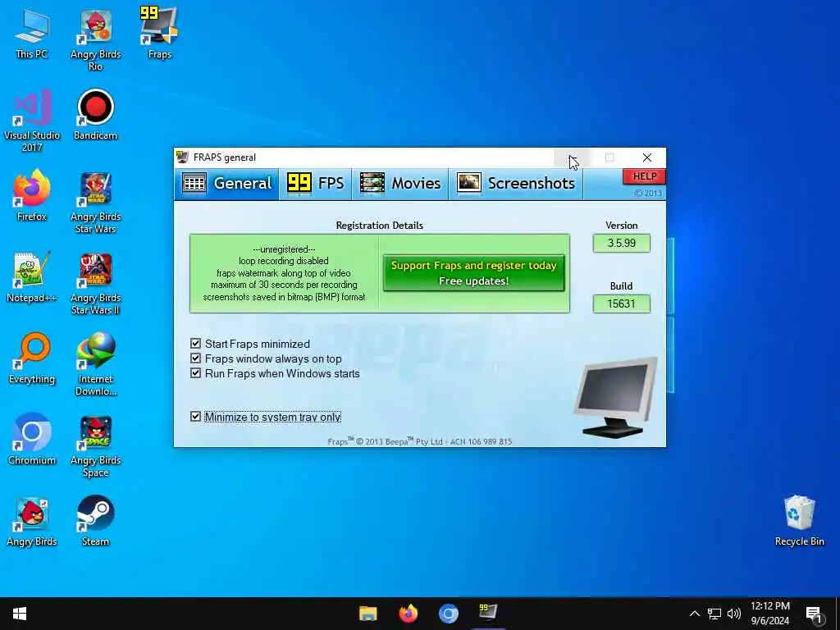The height and width of the screenshot is (630, 840).
Task: Click Support Fraps and register today button
Action: (x=473, y=273)
